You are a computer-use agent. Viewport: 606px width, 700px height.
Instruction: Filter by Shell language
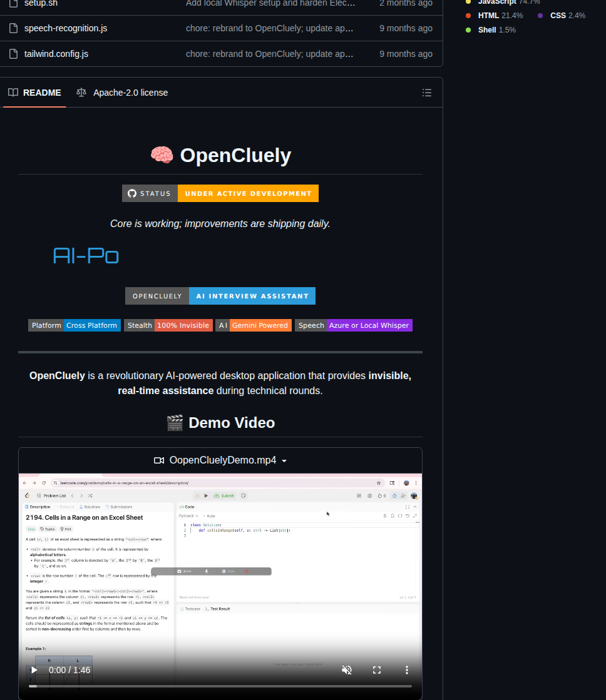491,30
